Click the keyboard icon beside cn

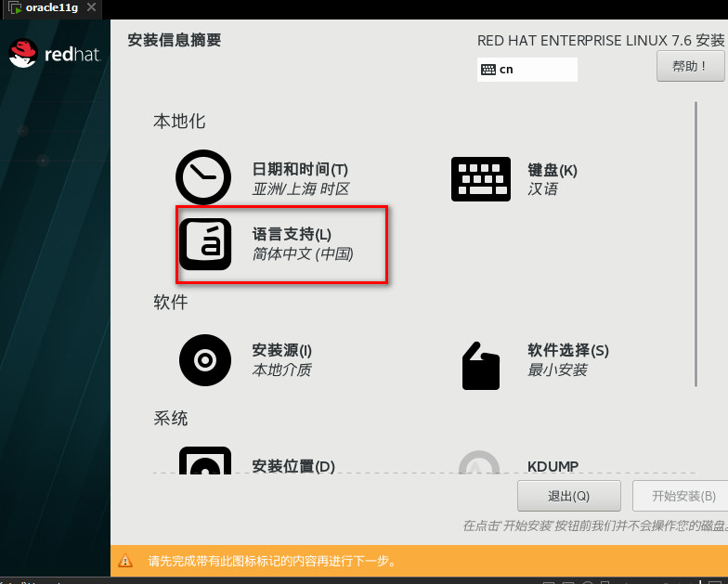coord(488,70)
